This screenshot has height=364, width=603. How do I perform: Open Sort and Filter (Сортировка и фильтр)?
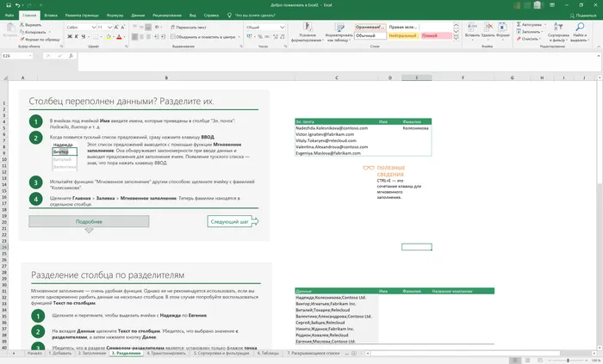point(558,32)
